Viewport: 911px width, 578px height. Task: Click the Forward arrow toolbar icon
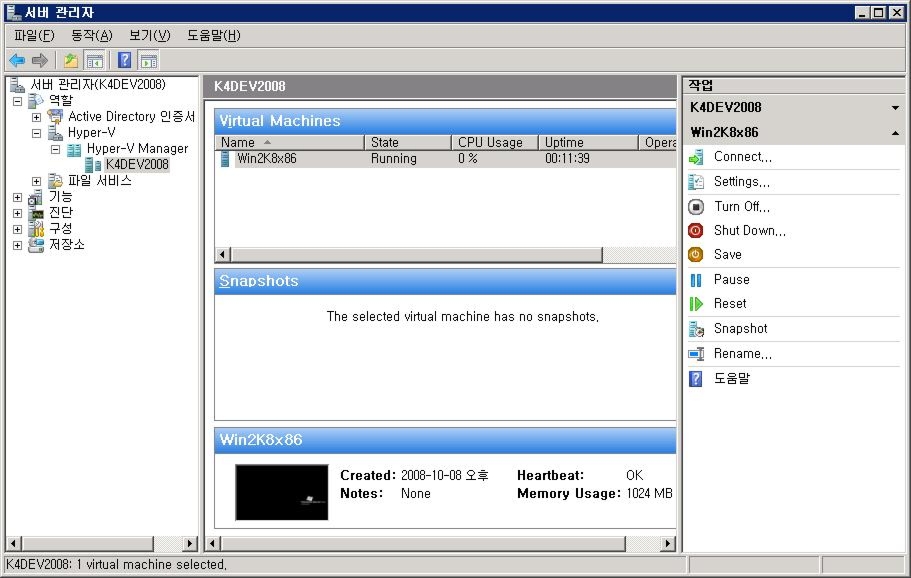[40, 60]
